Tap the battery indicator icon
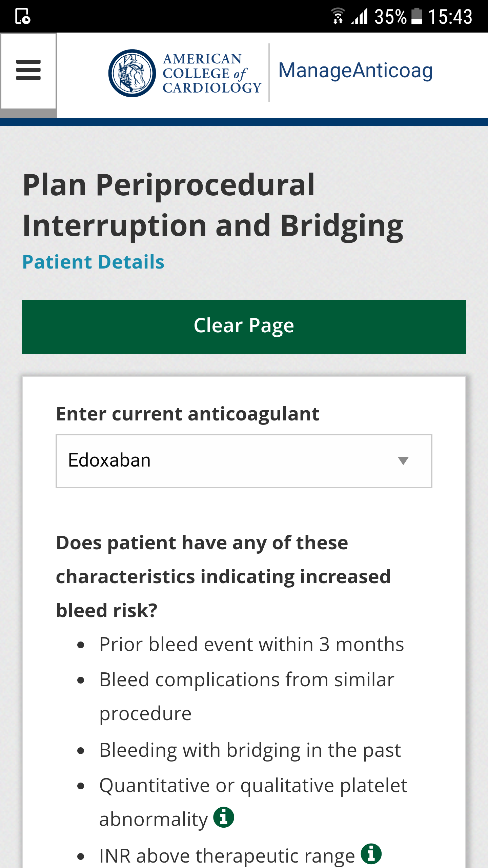This screenshot has height=868, width=488. 417,16
